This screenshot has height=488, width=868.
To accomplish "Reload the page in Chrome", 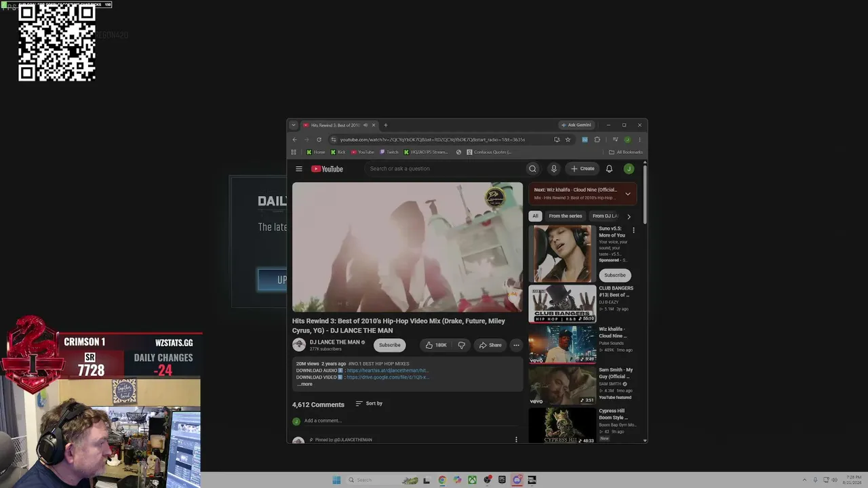I will click(319, 140).
